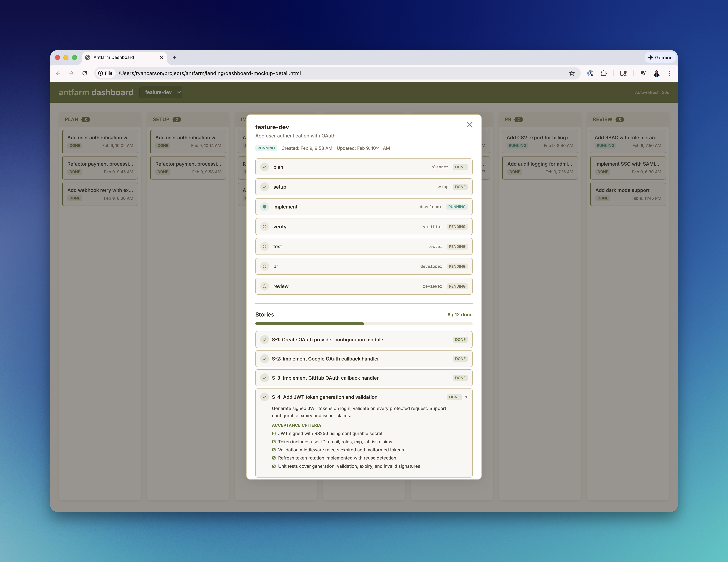Open the feature-dev workflow selector
This screenshot has height=562, width=728.
click(x=161, y=92)
